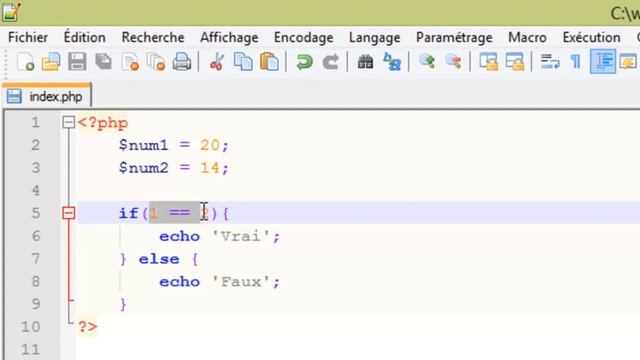Image resolution: width=640 pixels, height=360 pixels.
Task: Open the Recherche menu
Action: [x=153, y=38]
